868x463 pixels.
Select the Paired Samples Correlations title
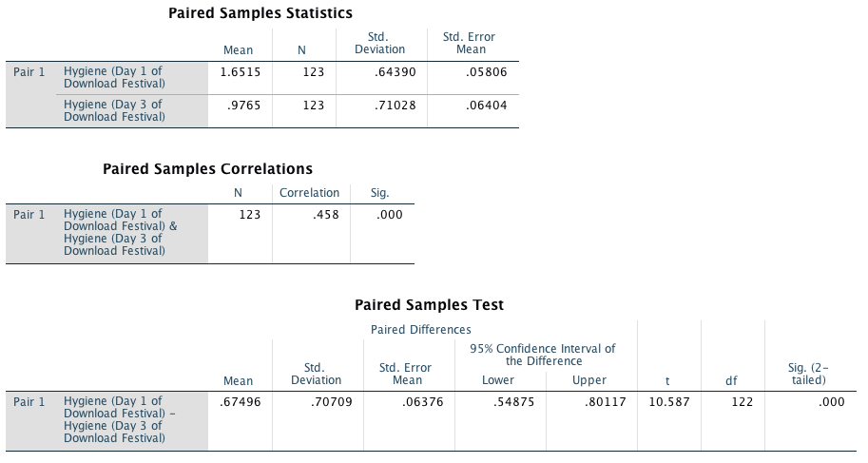pyautogui.click(x=207, y=169)
